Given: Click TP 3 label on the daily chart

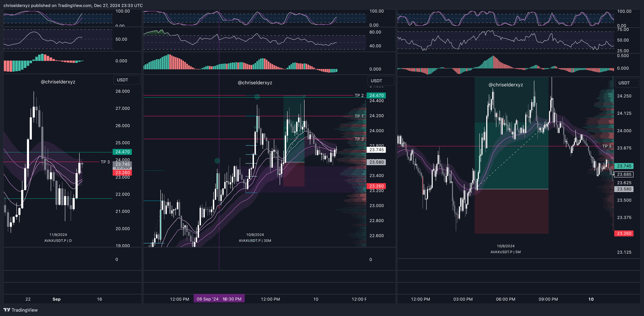Looking at the screenshot, I should 105,162.
